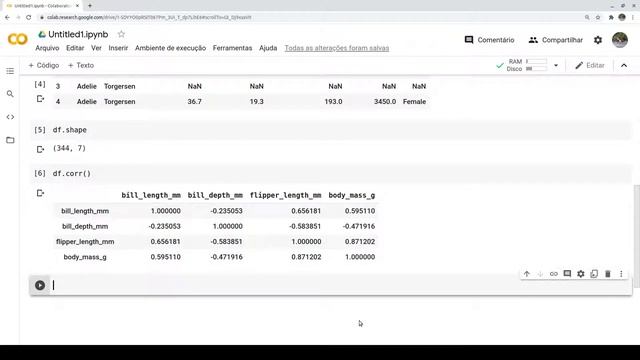This screenshot has width=640, height=360.
Task: Click the flipper_length_mm column header
Action: [x=285, y=195]
